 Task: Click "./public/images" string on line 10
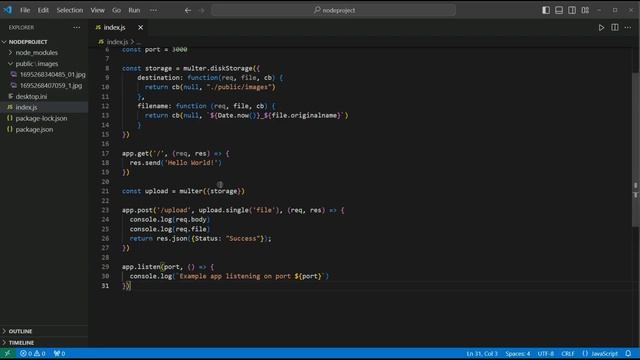click(x=239, y=87)
